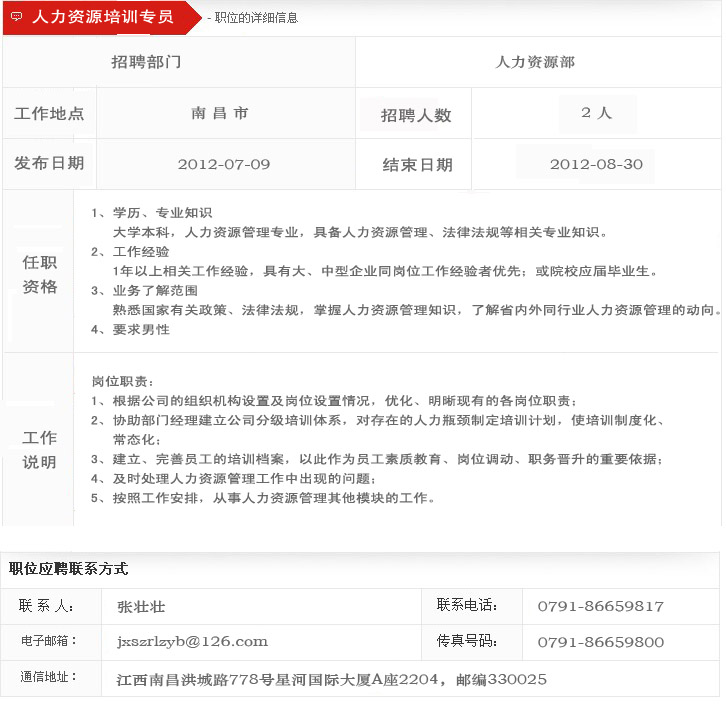Click the end date 2012-08-30
Screen dimensions: 726x704
(596, 164)
